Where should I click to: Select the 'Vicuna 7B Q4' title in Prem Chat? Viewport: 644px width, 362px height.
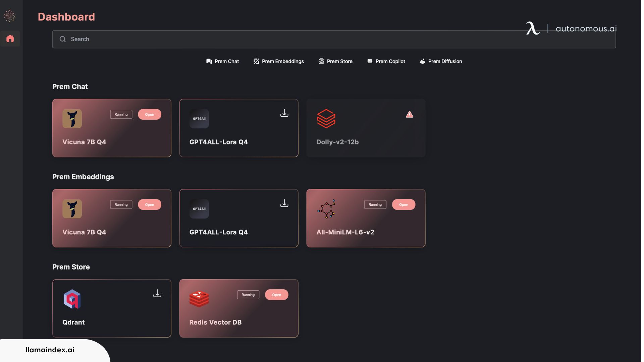coord(84,142)
